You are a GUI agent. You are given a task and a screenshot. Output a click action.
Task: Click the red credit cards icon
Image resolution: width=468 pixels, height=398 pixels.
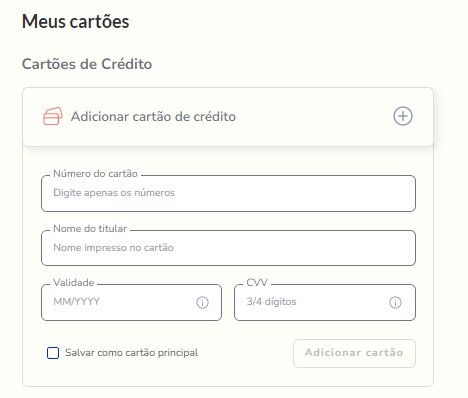point(53,116)
